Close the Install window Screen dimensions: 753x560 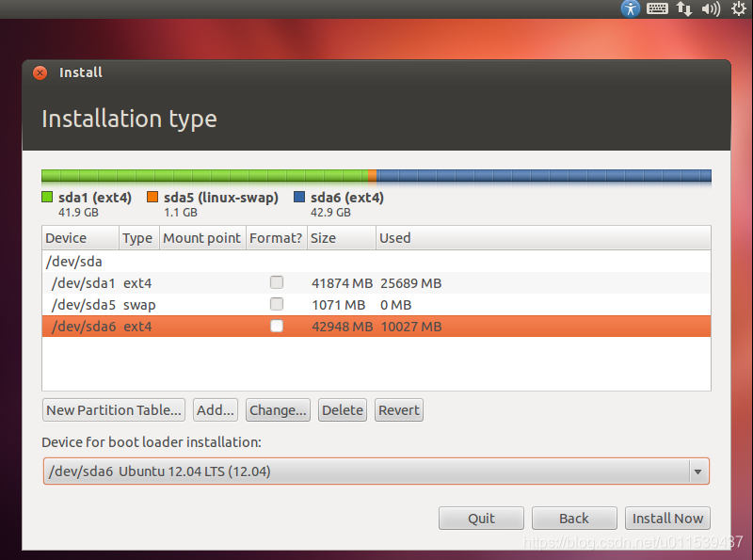click(40, 73)
